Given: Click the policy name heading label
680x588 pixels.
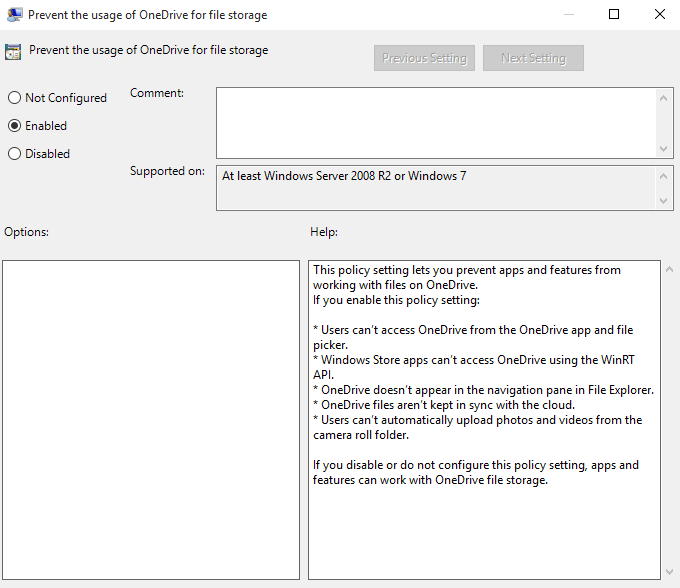Looking at the screenshot, I should coord(148,50).
